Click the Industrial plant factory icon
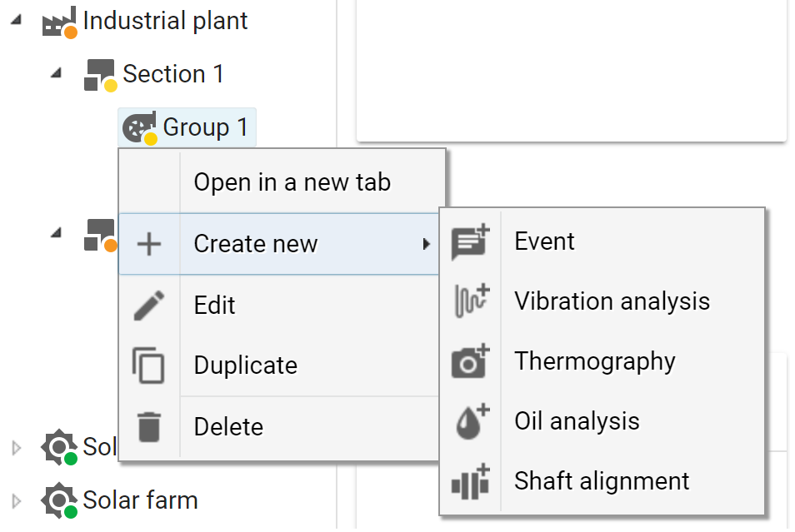This screenshot has height=532, width=795. coord(56,20)
